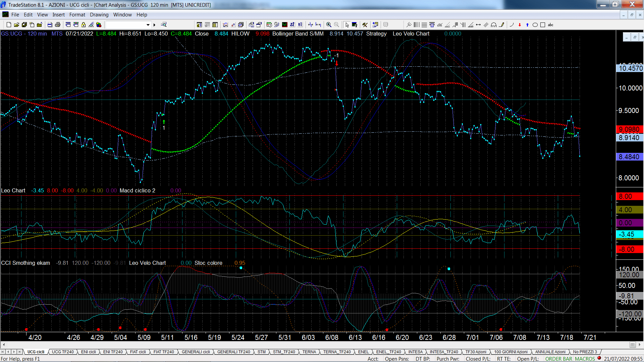Screen dimensions: 644x362
Task: Click the 9.0980 HILOW price label
Action: 629,129
